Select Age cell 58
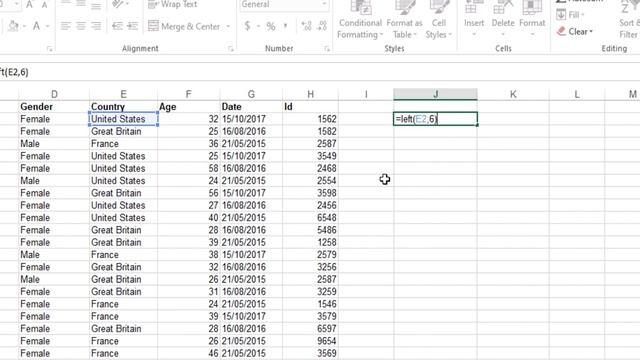Image resolution: width=640 pixels, height=360 pixels. [x=188, y=168]
